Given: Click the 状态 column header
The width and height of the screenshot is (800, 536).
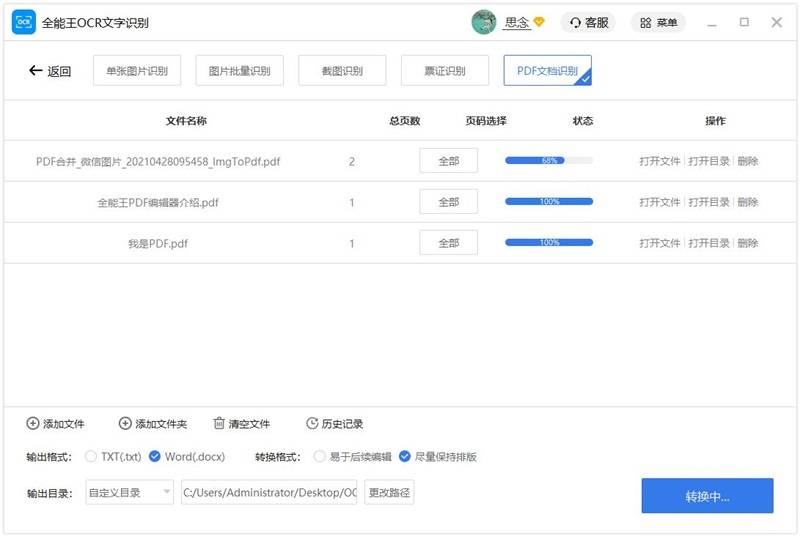Looking at the screenshot, I should pos(583,121).
